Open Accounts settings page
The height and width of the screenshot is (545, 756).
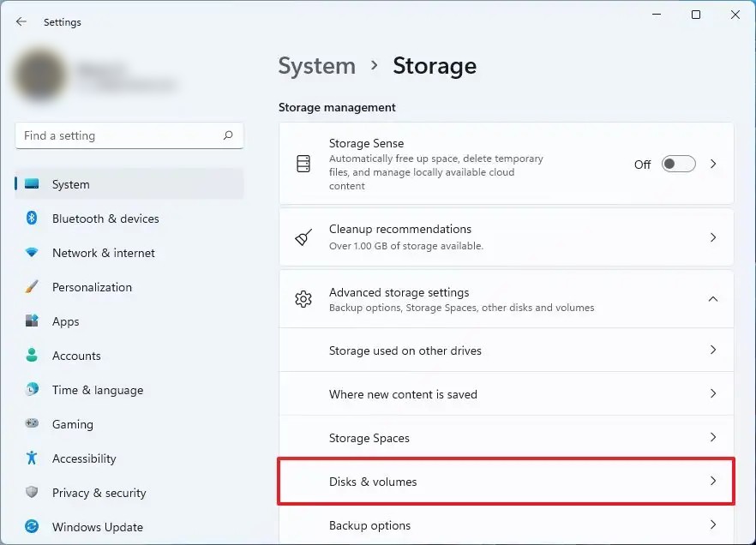(129, 355)
